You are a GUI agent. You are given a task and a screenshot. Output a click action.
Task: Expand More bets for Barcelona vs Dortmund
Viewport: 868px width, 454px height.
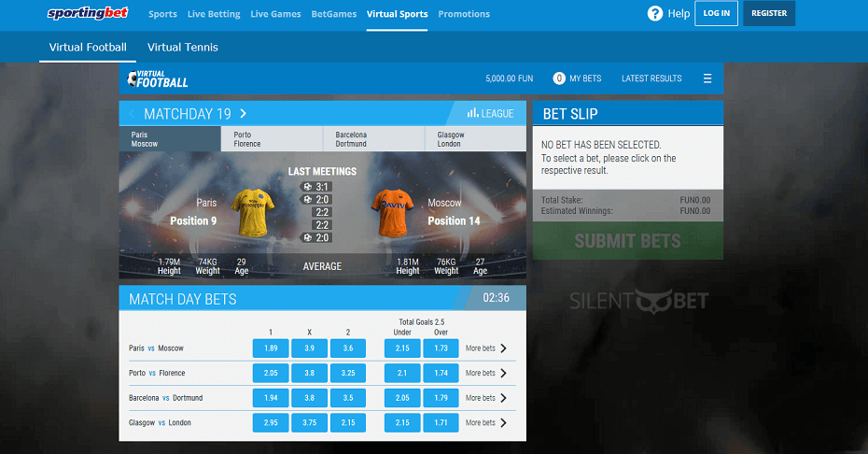coord(486,398)
